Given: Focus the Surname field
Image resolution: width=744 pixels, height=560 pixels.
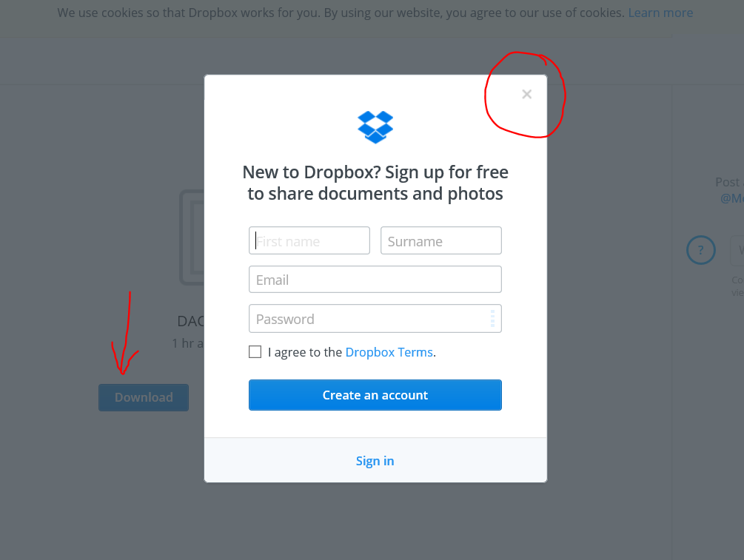Looking at the screenshot, I should point(440,240).
